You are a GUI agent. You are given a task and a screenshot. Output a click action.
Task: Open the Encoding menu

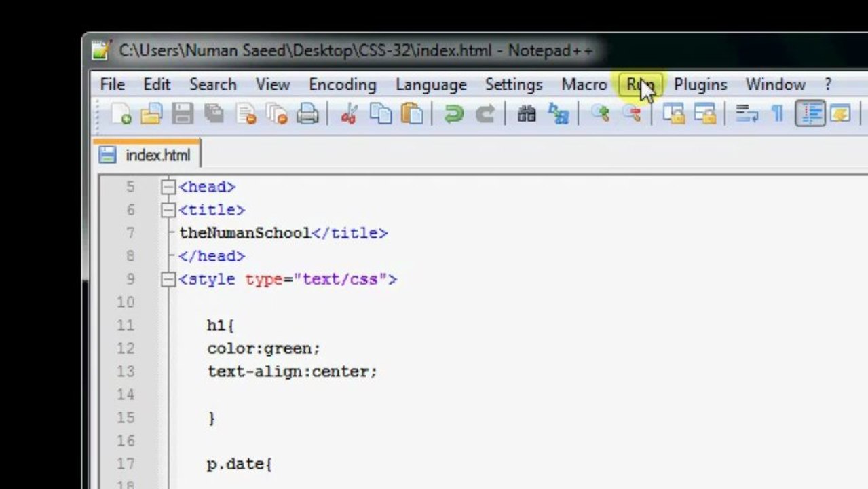[x=343, y=84]
